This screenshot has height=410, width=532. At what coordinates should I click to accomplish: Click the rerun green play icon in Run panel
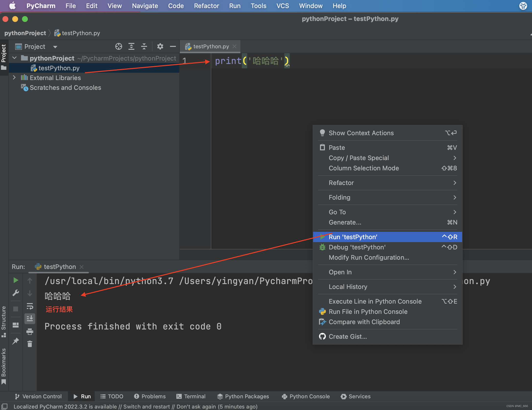tap(16, 280)
